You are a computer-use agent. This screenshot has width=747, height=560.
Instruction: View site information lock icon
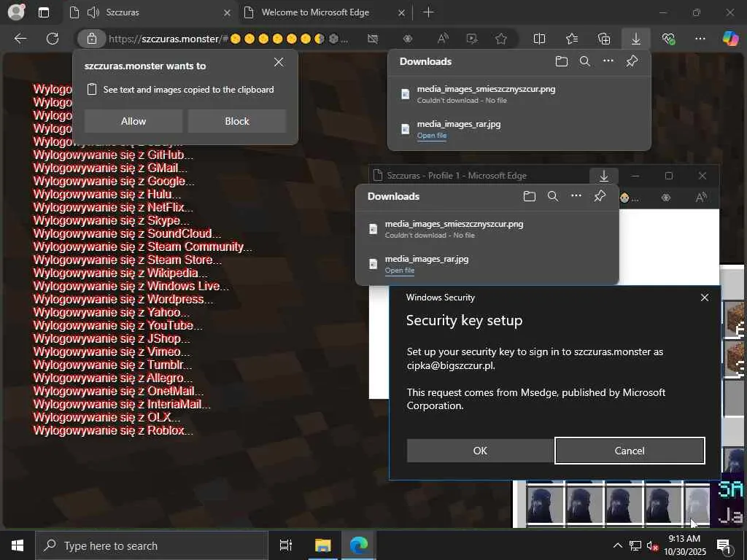click(x=91, y=39)
